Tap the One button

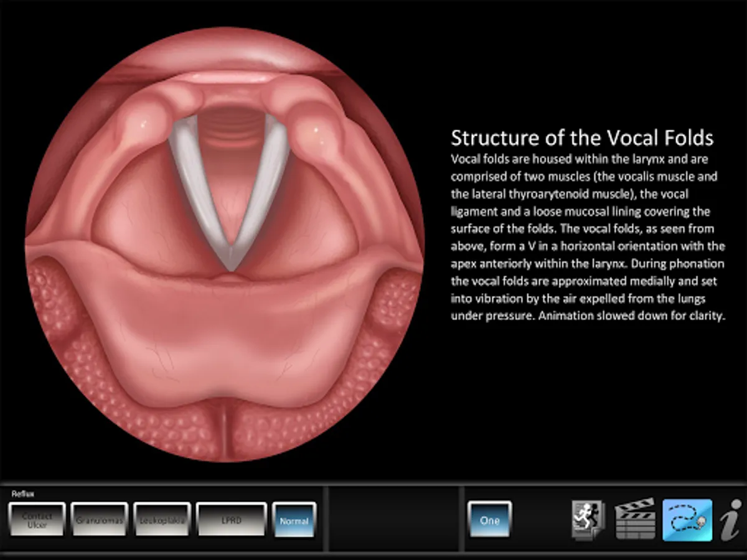(490, 519)
